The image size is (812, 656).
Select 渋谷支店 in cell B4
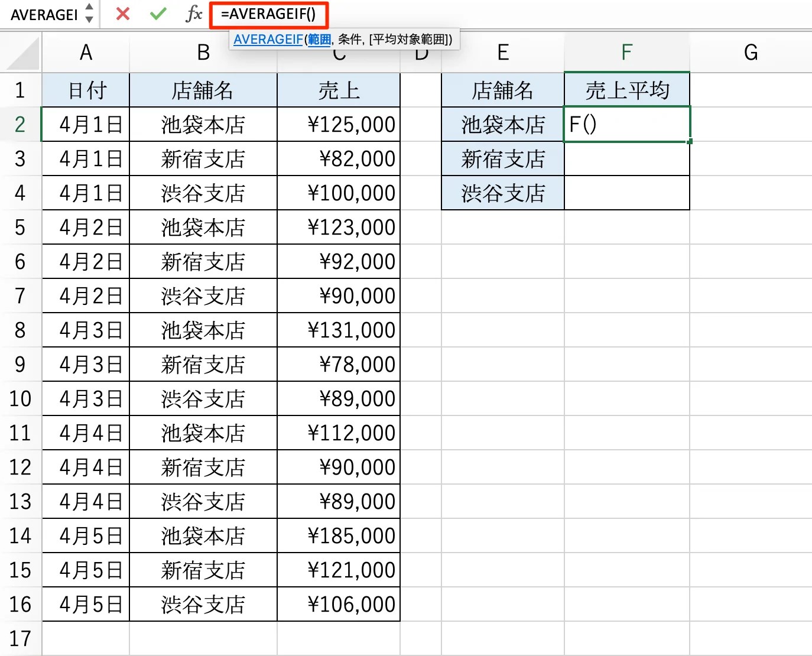click(203, 193)
